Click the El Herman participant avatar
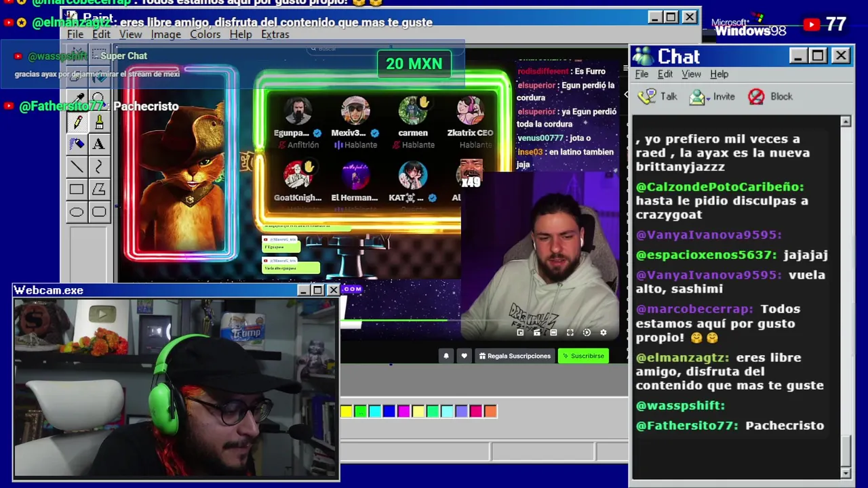868x488 pixels. 355,176
